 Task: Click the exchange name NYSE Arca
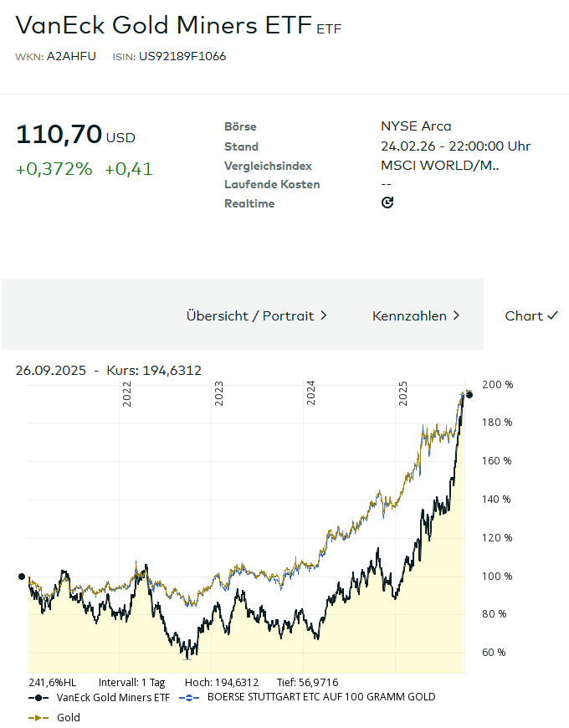[416, 126]
